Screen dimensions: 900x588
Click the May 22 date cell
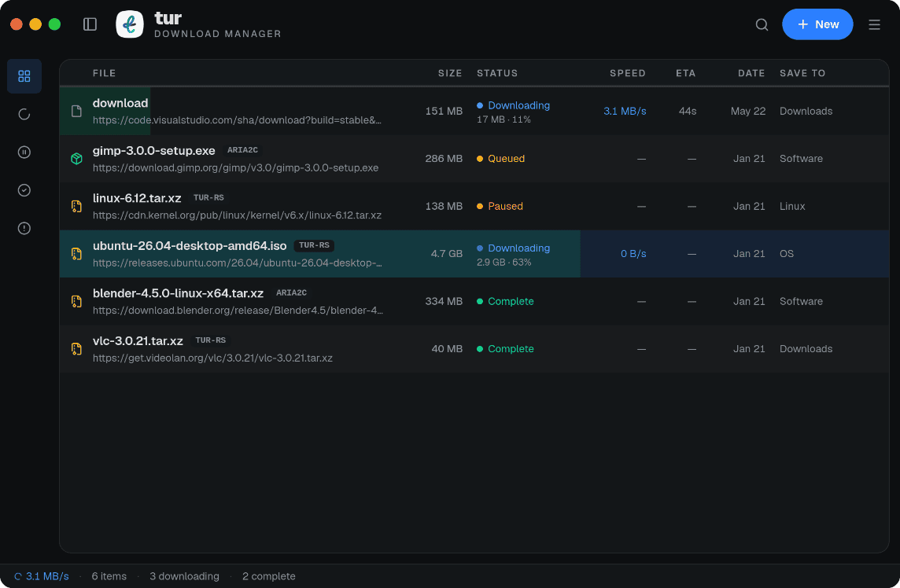pos(748,112)
